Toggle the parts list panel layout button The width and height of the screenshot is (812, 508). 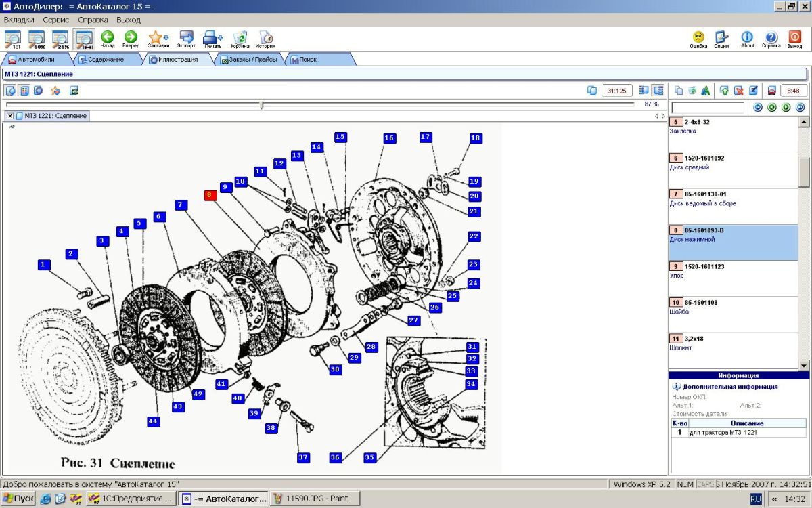pyautogui.click(x=658, y=90)
